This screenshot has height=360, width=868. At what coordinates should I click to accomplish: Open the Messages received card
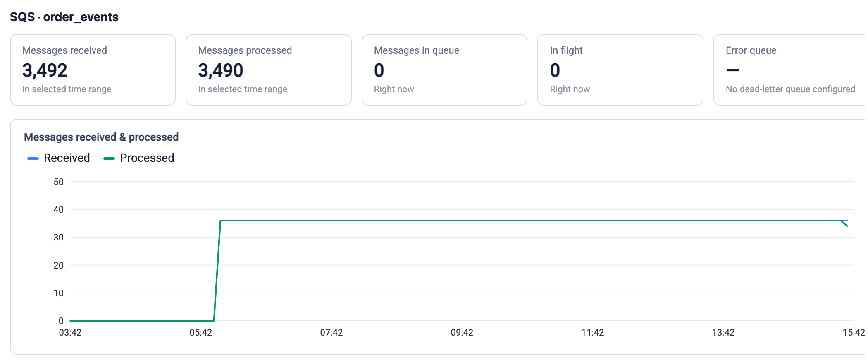point(93,70)
